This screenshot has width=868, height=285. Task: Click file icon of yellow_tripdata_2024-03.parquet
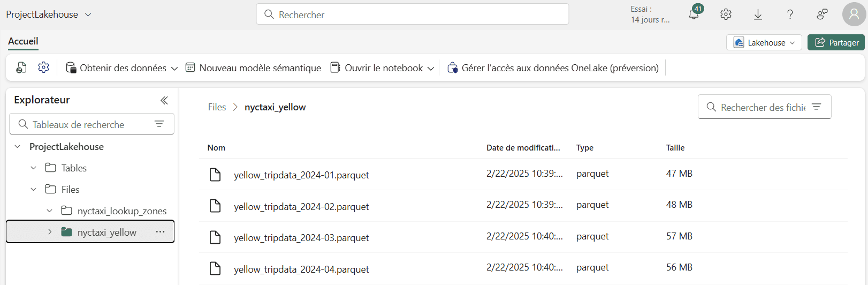point(215,237)
